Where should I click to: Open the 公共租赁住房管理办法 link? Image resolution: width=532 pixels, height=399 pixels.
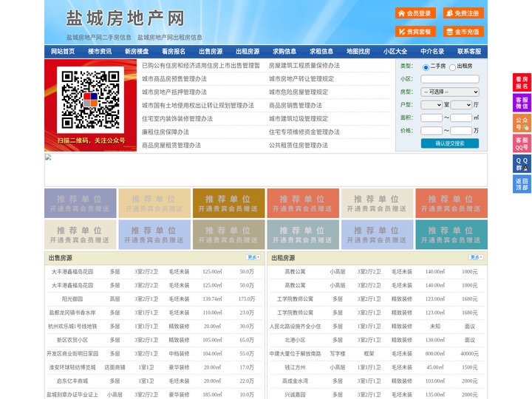299,146
